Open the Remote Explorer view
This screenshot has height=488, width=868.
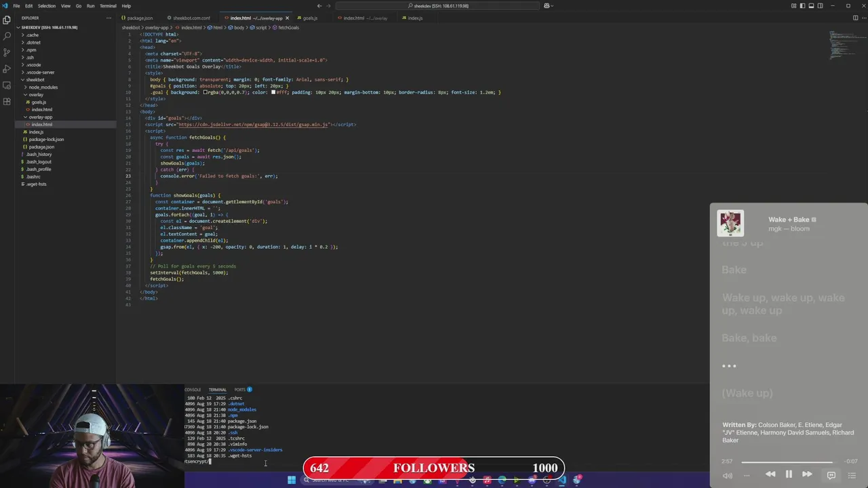click(7, 85)
